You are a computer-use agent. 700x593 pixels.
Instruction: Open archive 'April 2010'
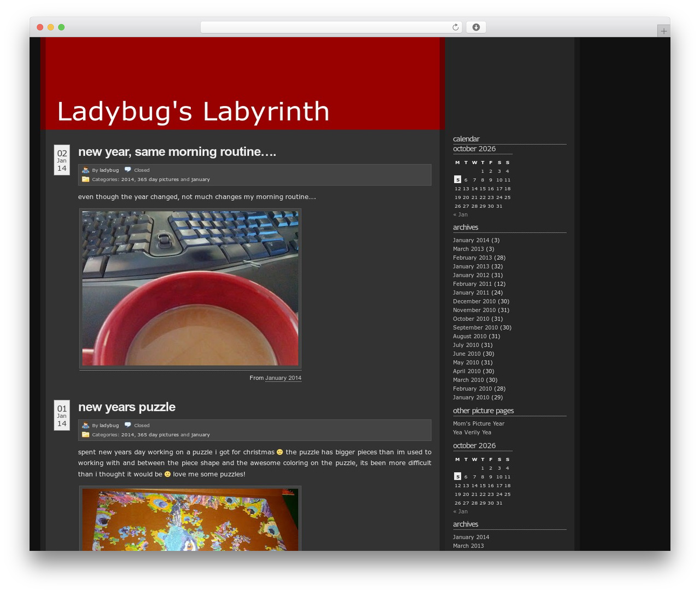coord(466,371)
